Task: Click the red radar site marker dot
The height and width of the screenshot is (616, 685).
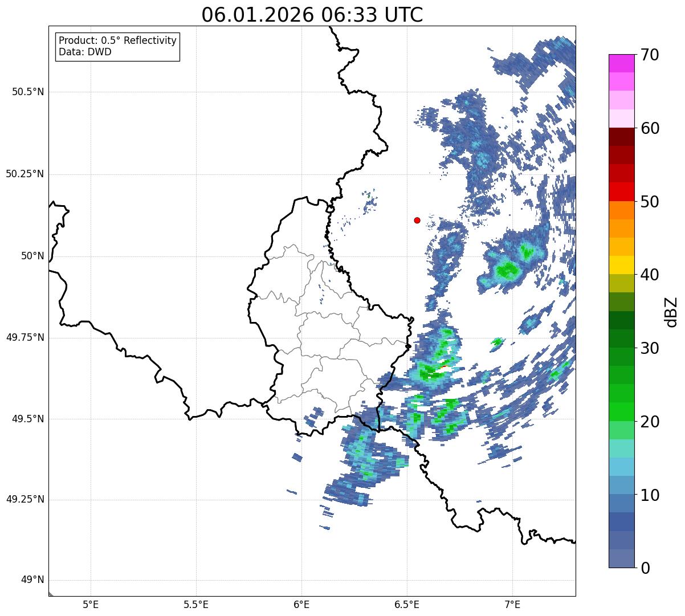Action: (417, 220)
